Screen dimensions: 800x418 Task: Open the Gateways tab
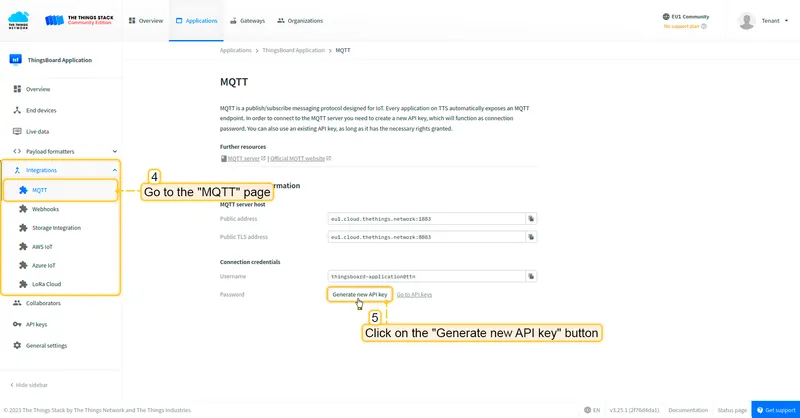(247, 21)
